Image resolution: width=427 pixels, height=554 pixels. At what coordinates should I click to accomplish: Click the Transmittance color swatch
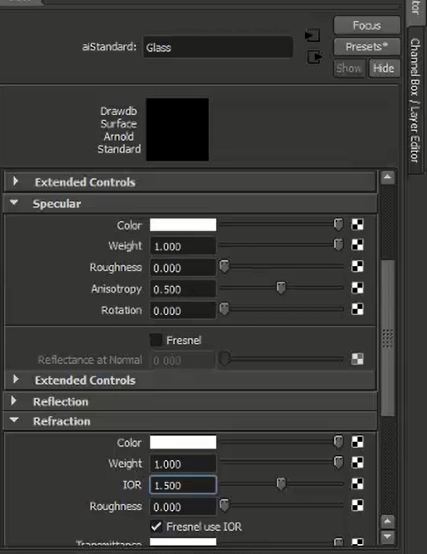tap(183, 542)
